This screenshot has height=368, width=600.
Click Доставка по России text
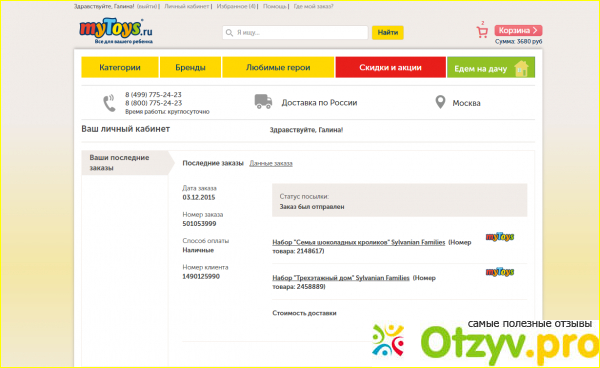click(320, 103)
